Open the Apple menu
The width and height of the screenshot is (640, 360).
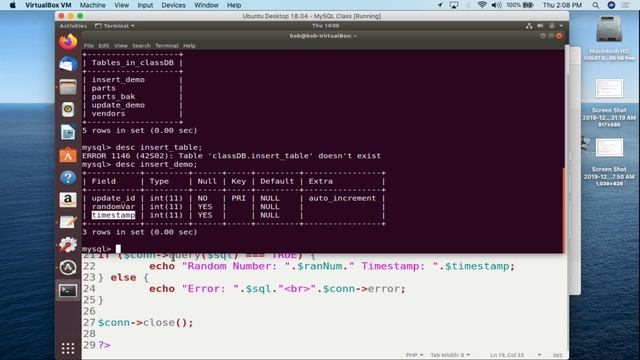pyautogui.click(x=12, y=5)
